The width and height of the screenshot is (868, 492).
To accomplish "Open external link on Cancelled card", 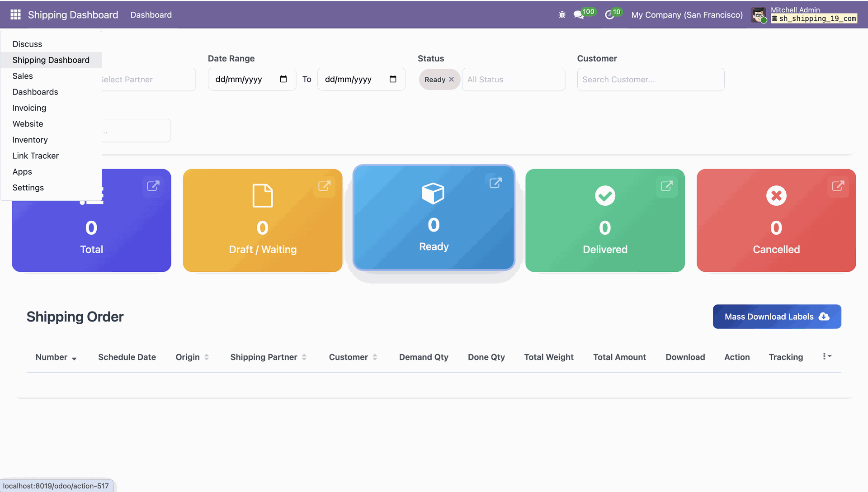I will (x=838, y=186).
